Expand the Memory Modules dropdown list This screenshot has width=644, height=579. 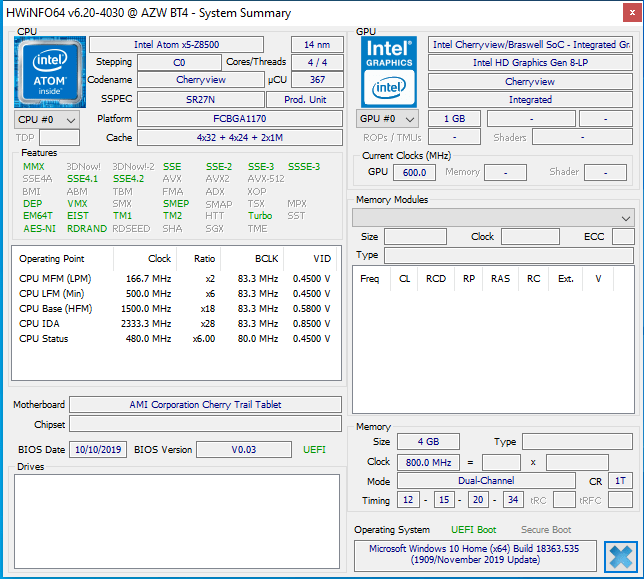click(493, 218)
